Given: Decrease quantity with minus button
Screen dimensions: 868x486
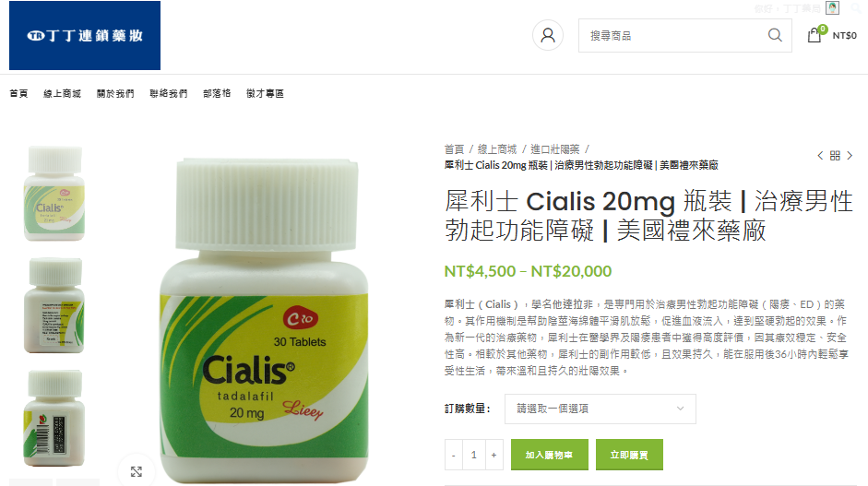Looking at the screenshot, I should tap(454, 455).
